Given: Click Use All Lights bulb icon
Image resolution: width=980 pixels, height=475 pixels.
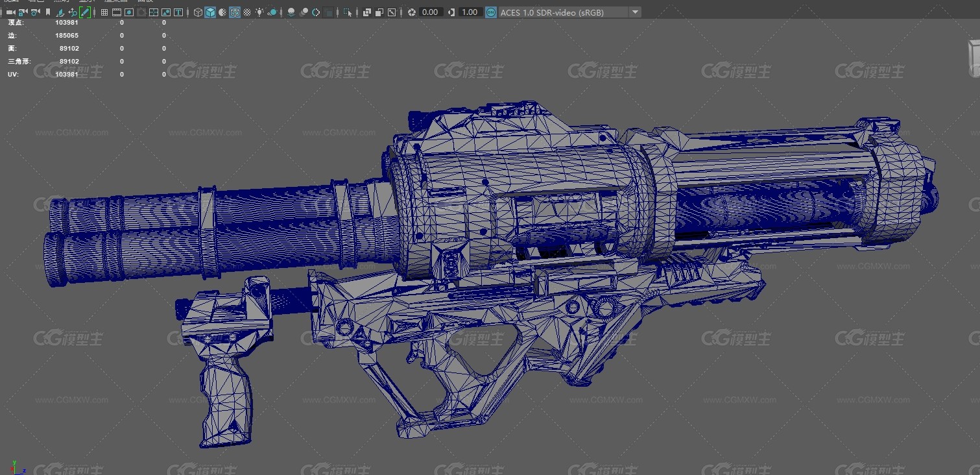Looking at the screenshot, I should point(259,12).
